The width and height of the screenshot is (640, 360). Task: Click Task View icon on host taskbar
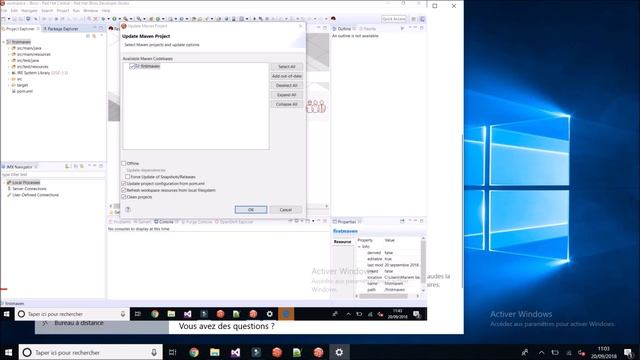tap(173, 352)
